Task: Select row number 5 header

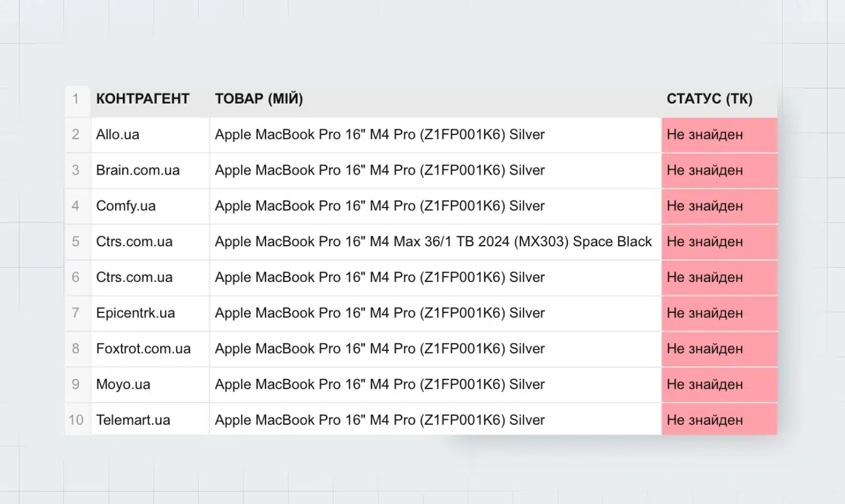Action: coord(76,242)
